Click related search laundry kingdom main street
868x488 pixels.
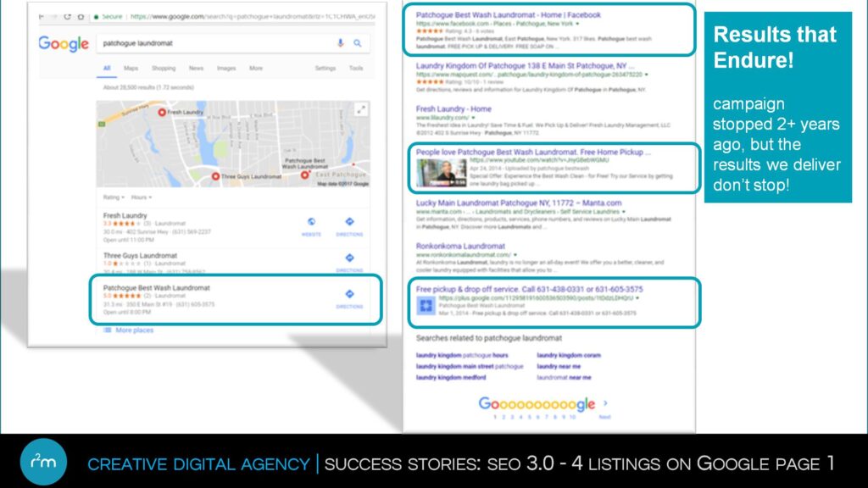(x=470, y=366)
